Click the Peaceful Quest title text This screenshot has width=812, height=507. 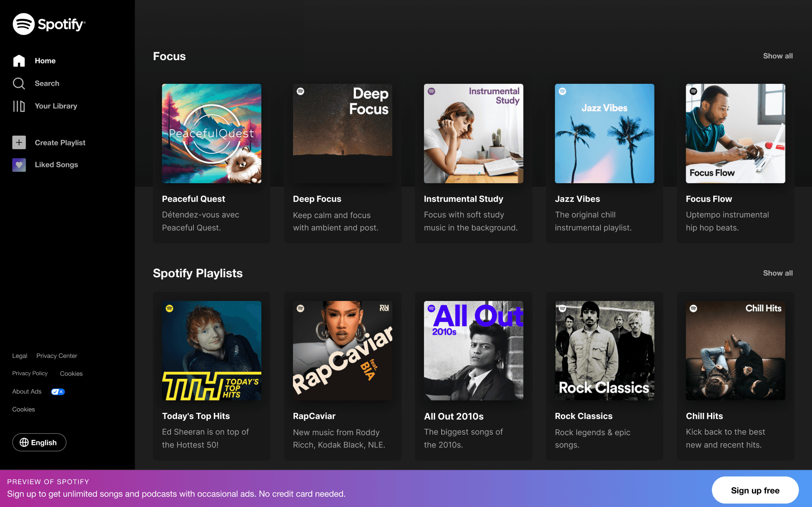(193, 199)
